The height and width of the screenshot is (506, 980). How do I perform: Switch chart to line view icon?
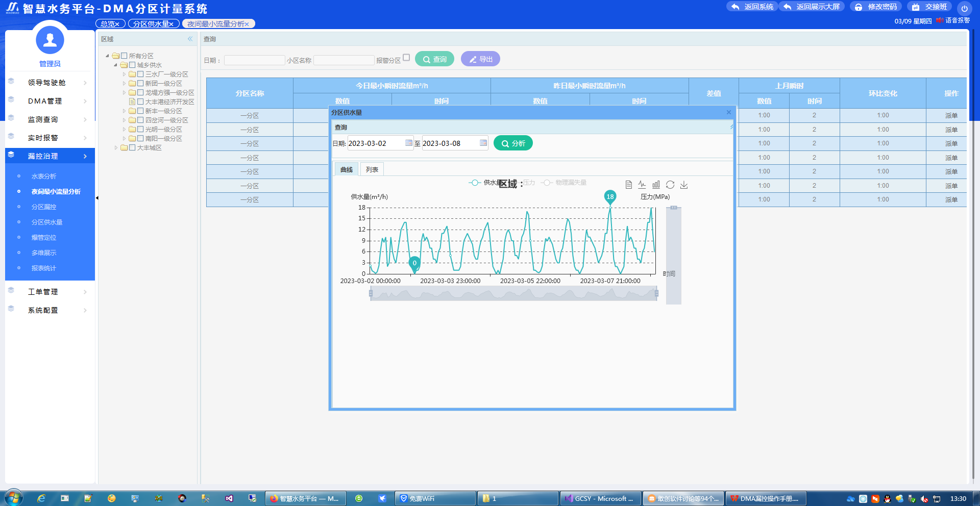click(x=642, y=185)
